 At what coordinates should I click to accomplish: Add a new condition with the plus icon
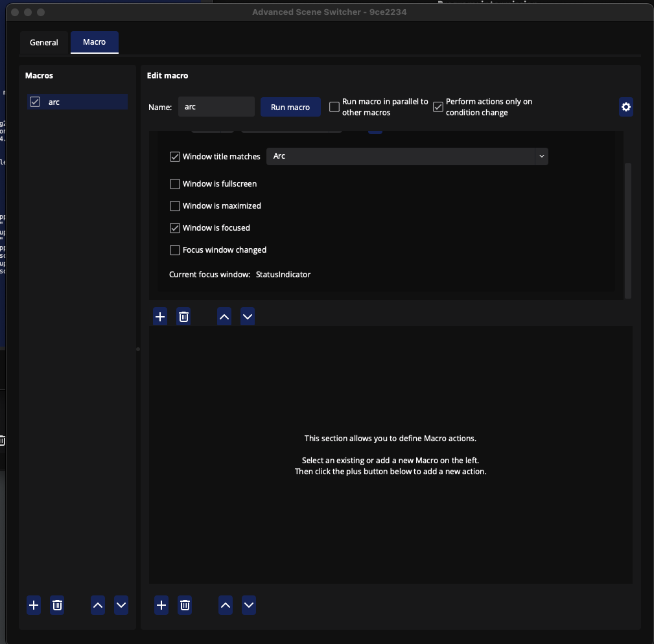point(160,316)
